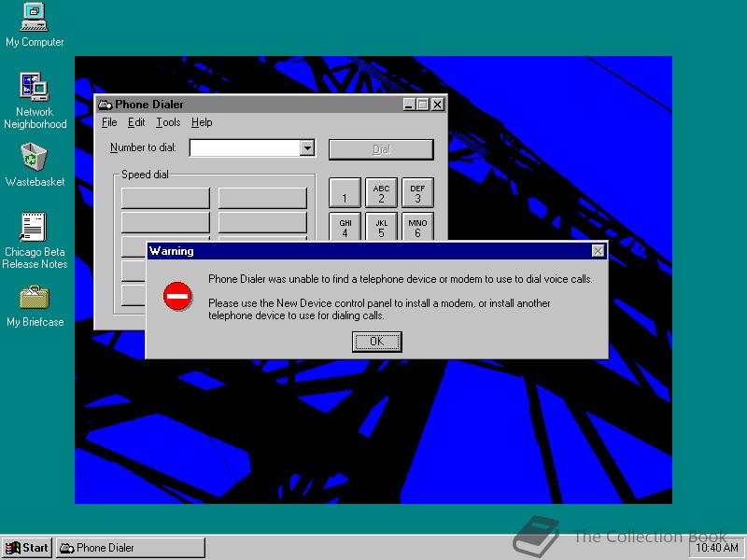Close the Phone Dialer window
The height and width of the screenshot is (560, 747).
[437, 105]
